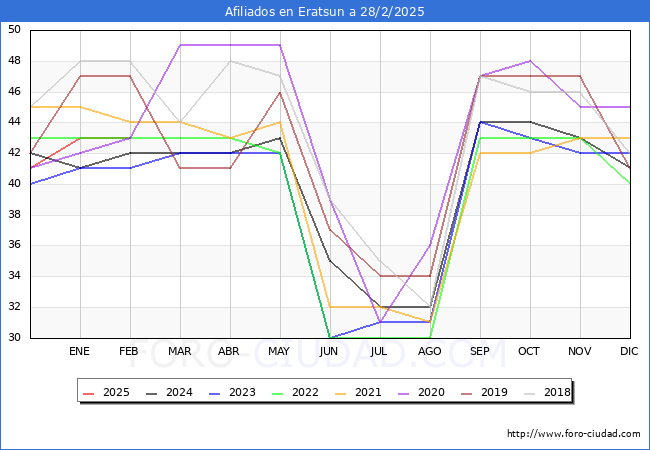Click the SEP month axis label
Viewport: 650px width, 450px height.
pyautogui.click(x=480, y=351)
